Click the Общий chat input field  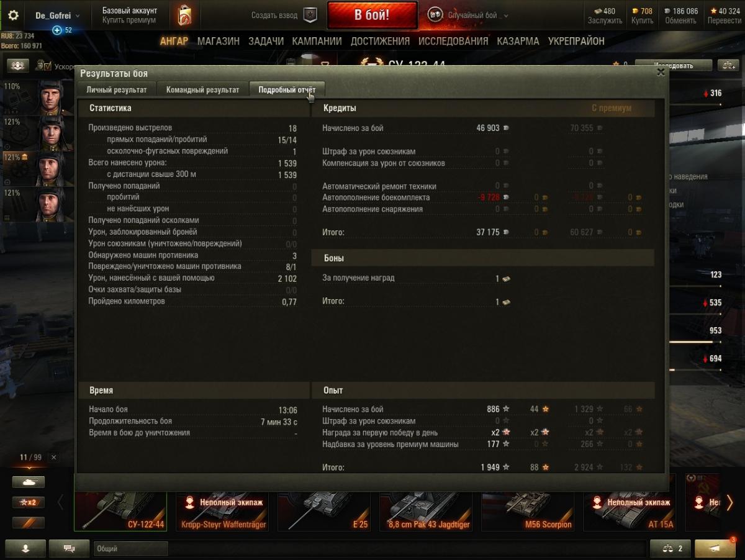(131, 549)
